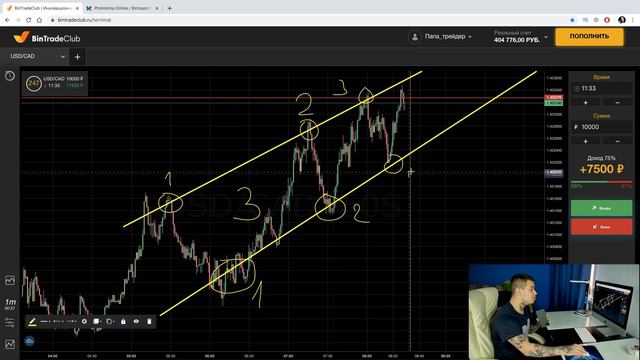The width and height of the screenshot is (640, 360).
Task: Select the pencil line color tool
Action: [x=32, y=322]
